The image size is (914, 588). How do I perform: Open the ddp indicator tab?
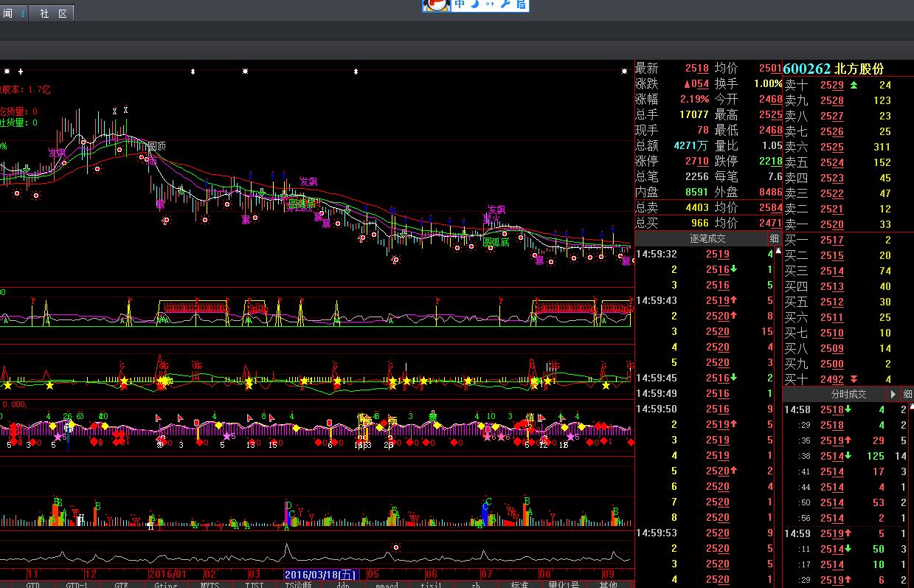coord(342,584)
